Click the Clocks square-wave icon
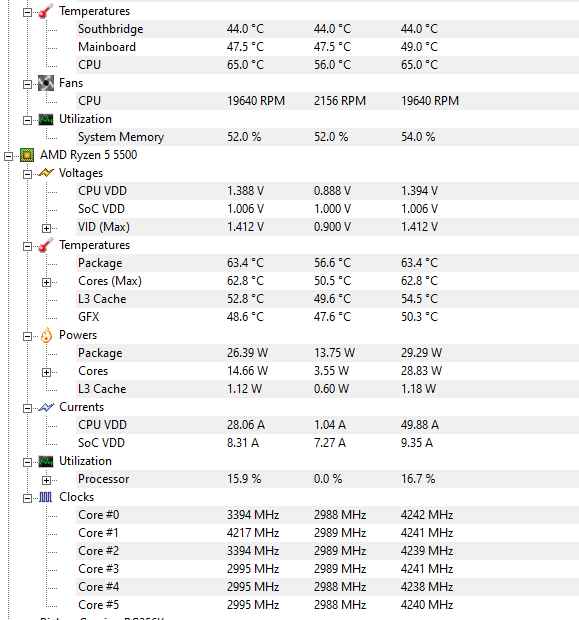The image size is (579, 620). point(46,497)
